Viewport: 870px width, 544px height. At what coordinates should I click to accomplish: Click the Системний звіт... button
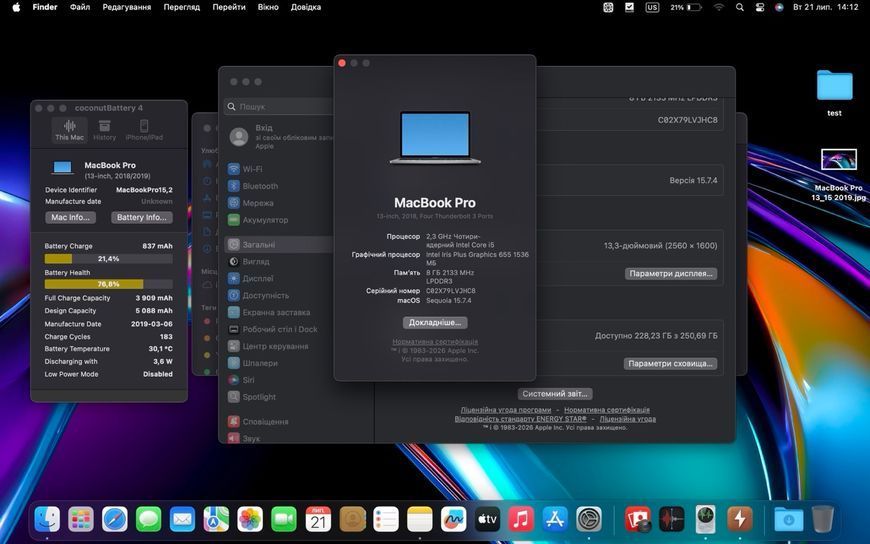pos(555,394)
